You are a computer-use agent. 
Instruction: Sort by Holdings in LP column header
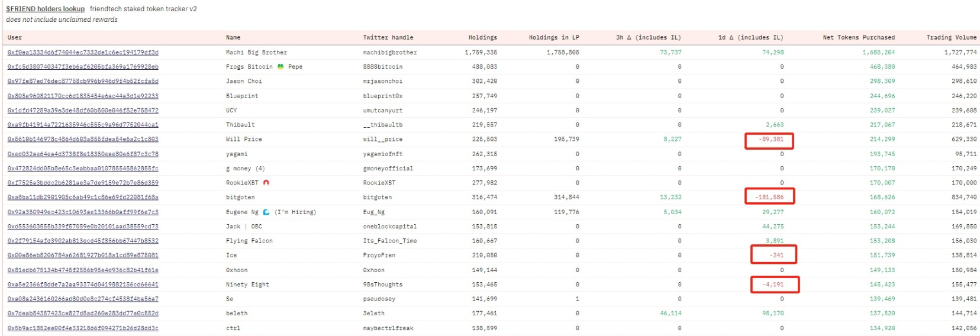554,37
